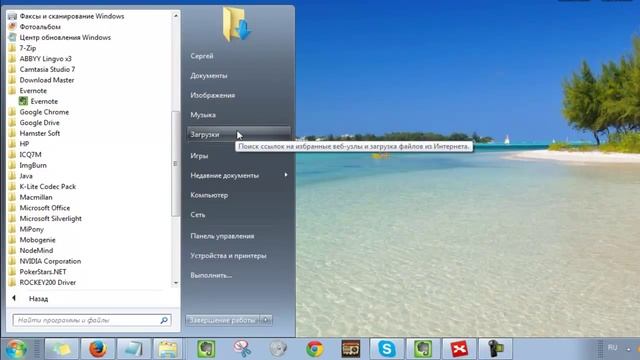The image size is (640, 360).
Task: Click the gray round icon left of Chrome
Action: pyautogui.click(x=278, y=349)
